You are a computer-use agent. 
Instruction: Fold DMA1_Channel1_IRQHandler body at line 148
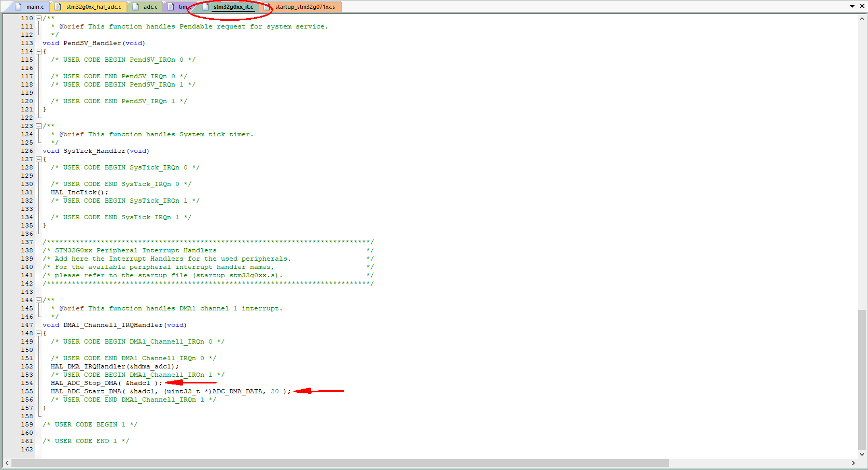tap(38, 333)
